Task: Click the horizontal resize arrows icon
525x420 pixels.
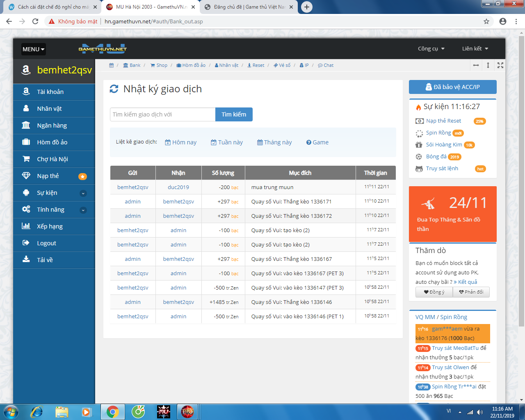Action: coord(476,65)
